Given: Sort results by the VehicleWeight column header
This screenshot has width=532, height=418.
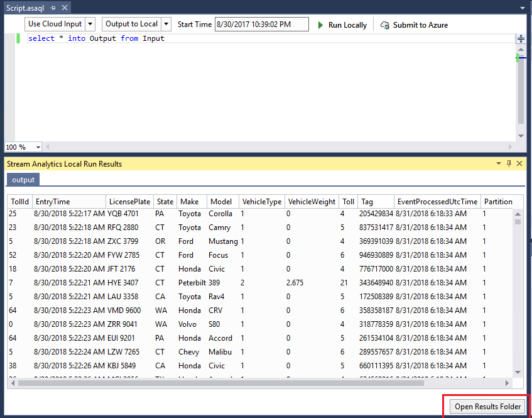Looking at the screenshot, I should click(x=312, y=201).
